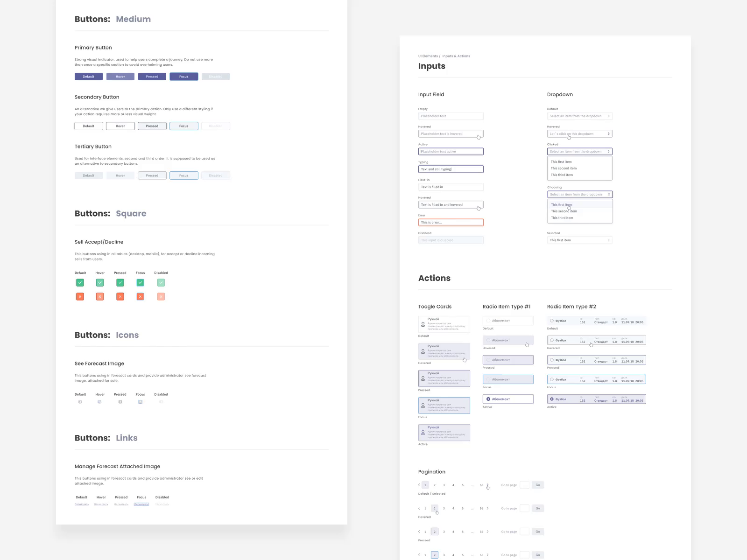Click the hovered green accept checkmark icon
Viewport: 747px width, 560px height.
(100, 282)
